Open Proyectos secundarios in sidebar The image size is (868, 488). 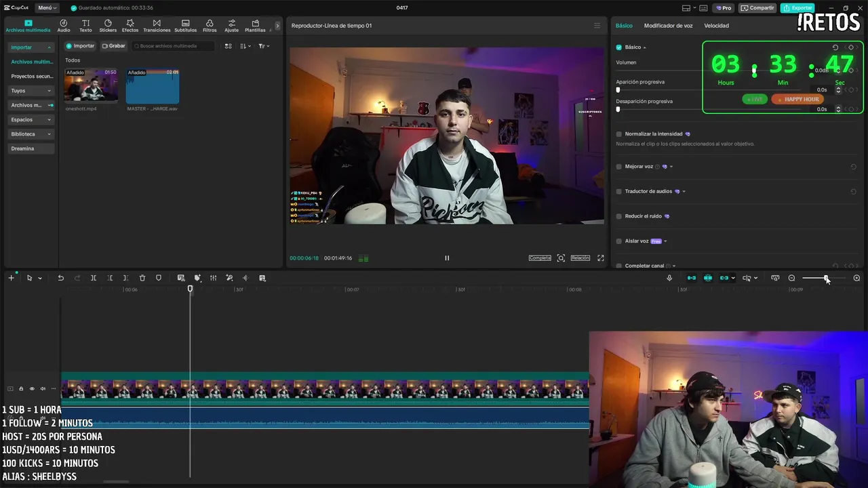point(31,77)
